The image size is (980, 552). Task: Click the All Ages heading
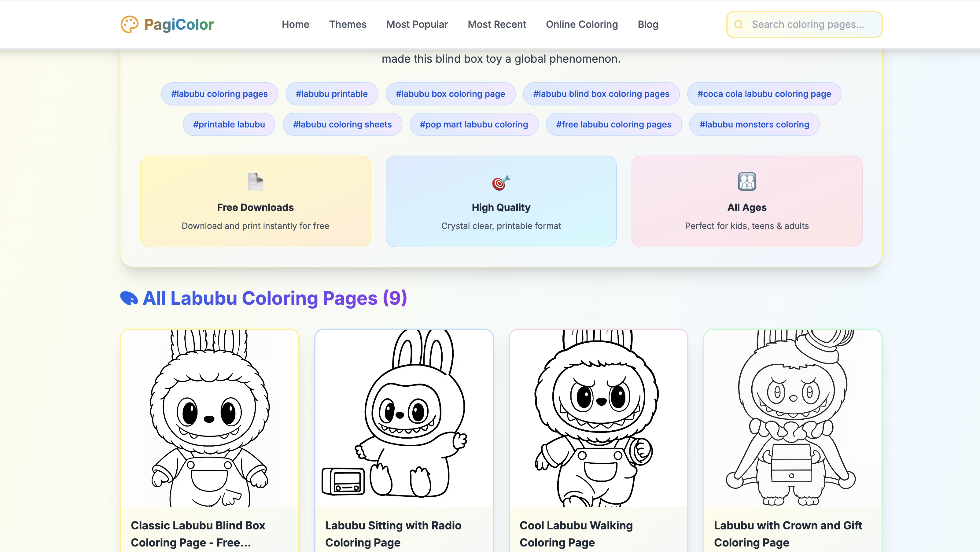pyautogui.click(x=747, y=207)
